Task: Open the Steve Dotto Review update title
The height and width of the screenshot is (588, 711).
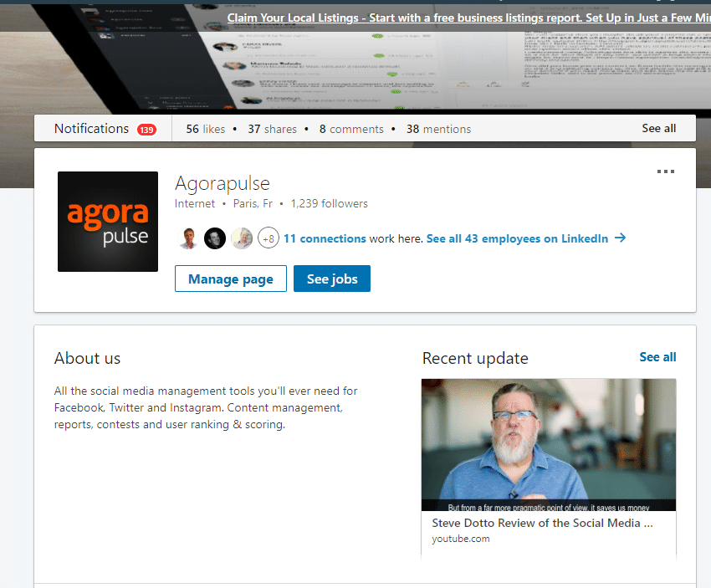Action: [x=542, y=523]
